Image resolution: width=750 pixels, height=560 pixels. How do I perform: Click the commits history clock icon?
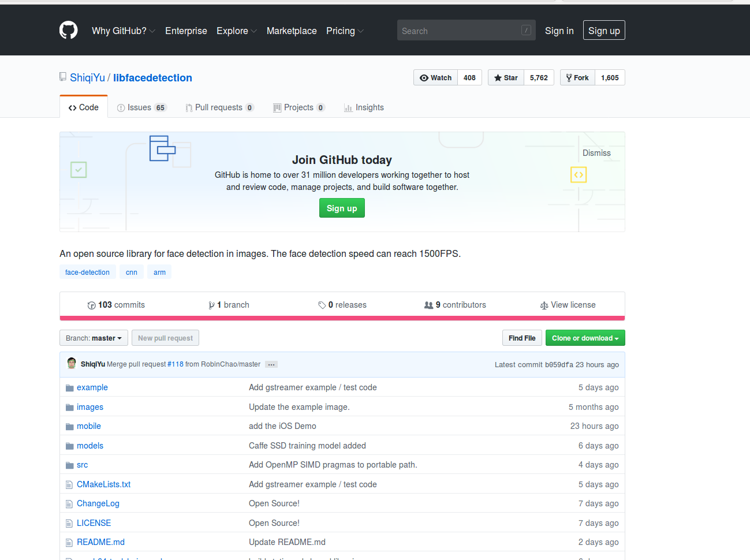[x=91, y=305]
